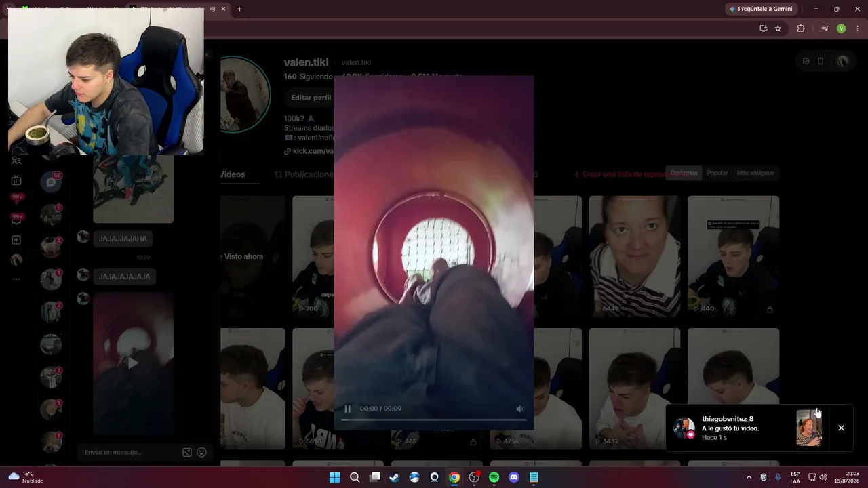This screenshot has height=488, width=868.
Task: Click Pregúntale a Gemini button
Action: click(x=761, y=9)
